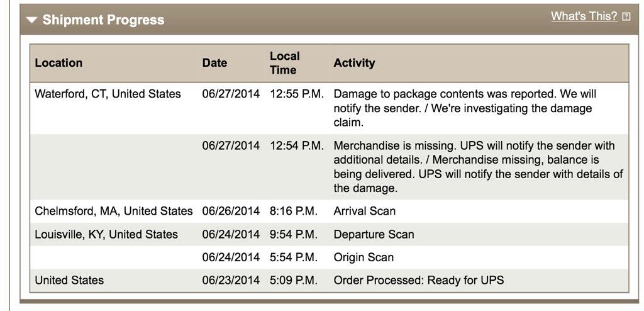Click the Louisville, KY location cell
Viewport: 644px width, 311px height.
click(x=106, y=234)
